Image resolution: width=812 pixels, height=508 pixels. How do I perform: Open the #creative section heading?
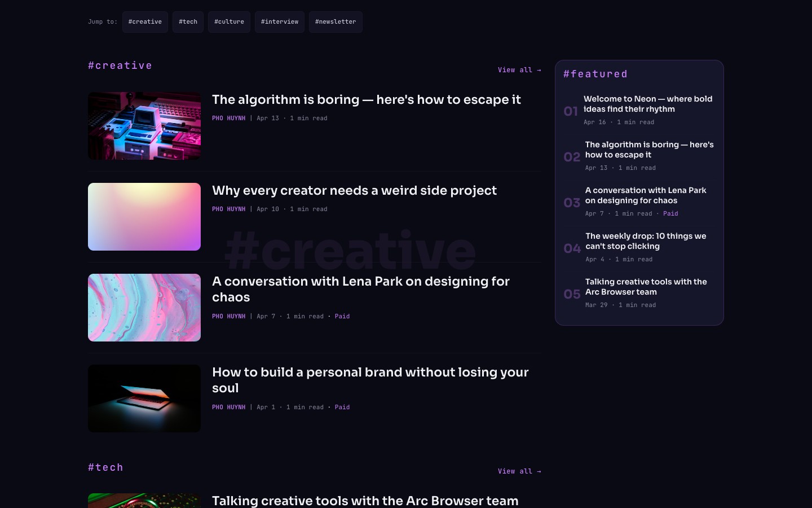click(120, 65)
